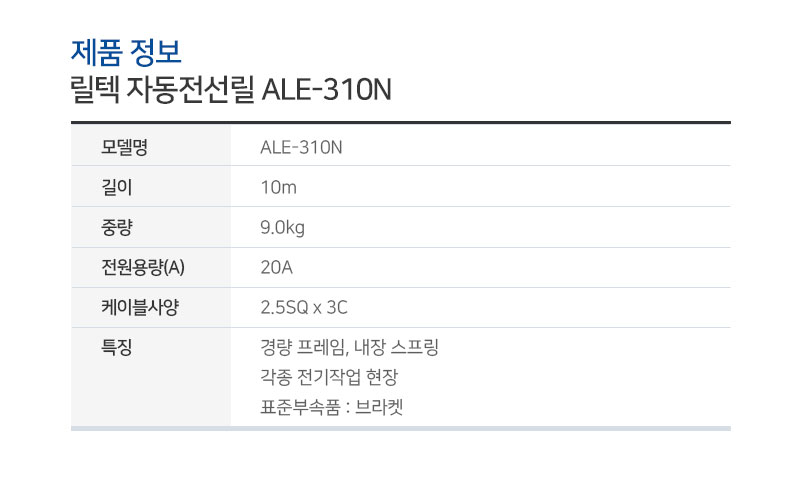
Task: Click the thick black header divider line
Action: tap(401, 122)
